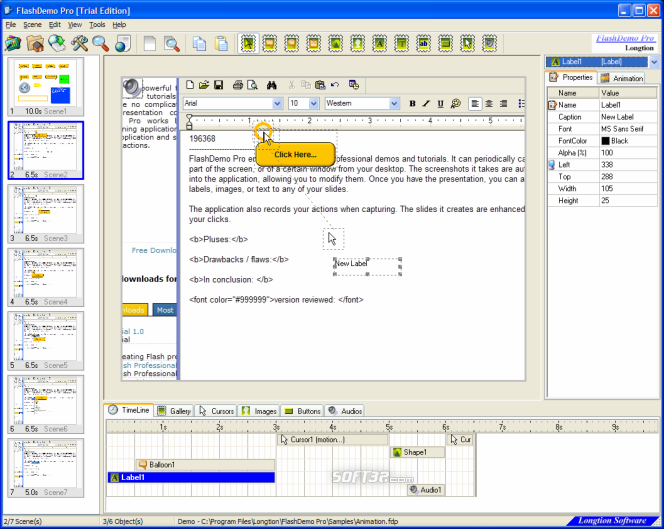Select the button object tool

[x=445, y=43]
